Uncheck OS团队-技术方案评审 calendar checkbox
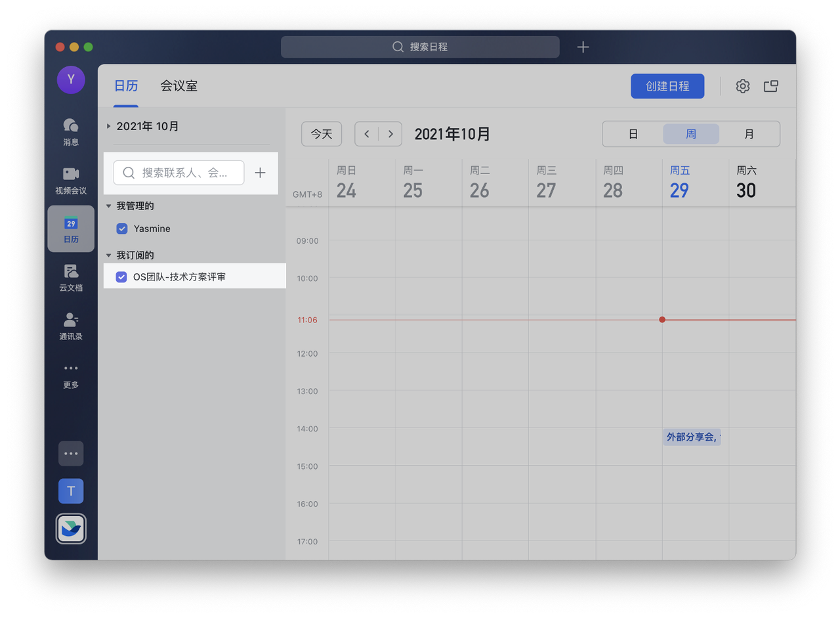This screenshot has width=840, height=618. click(121, 277)
